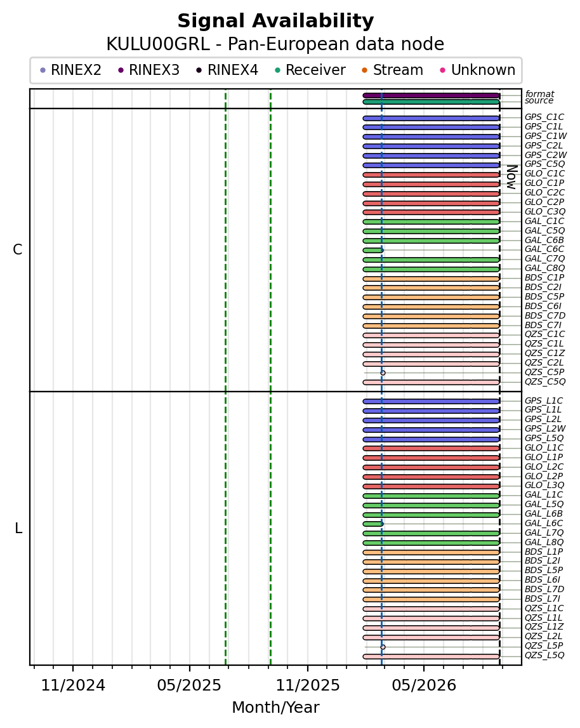This screenshot has height=728, width=580.
Task: Click the GPS_C1C label
Action: [544, 117]
